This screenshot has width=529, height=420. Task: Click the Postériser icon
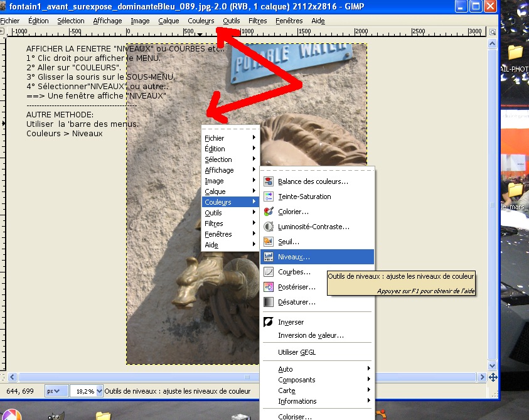pyautogui.click(x=269, y=287)
